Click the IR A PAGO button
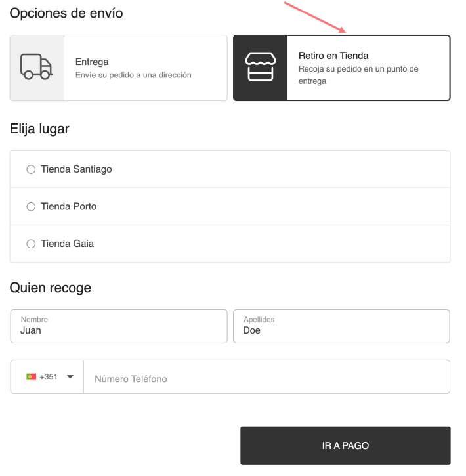This screenshot has width=466, height=476. [345, 446]
